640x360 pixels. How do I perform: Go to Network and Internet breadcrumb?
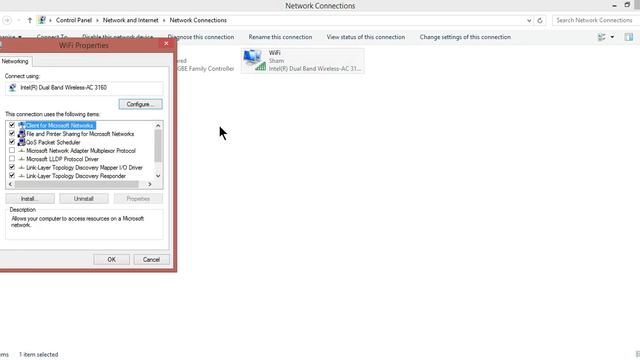[x=131, y=20]
